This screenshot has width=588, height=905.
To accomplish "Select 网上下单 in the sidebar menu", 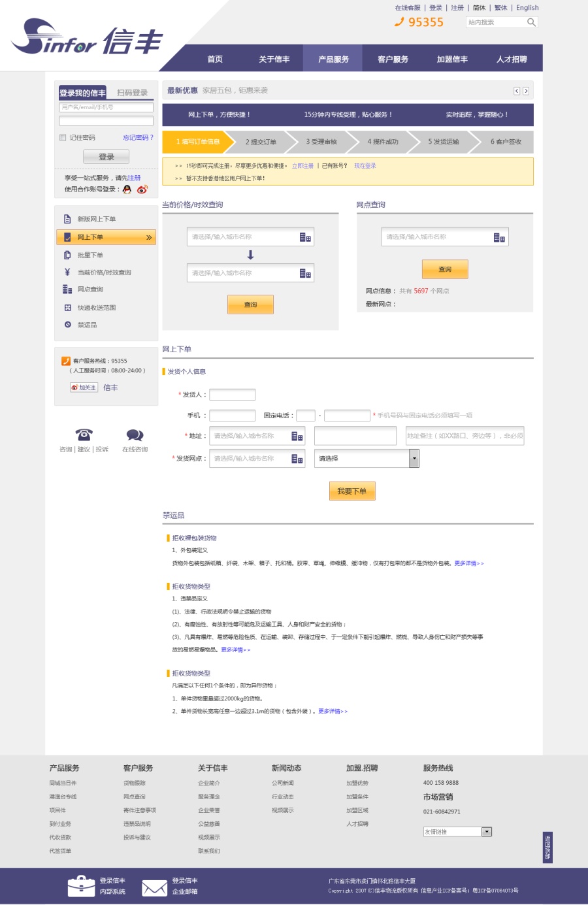I will [106, 237].
